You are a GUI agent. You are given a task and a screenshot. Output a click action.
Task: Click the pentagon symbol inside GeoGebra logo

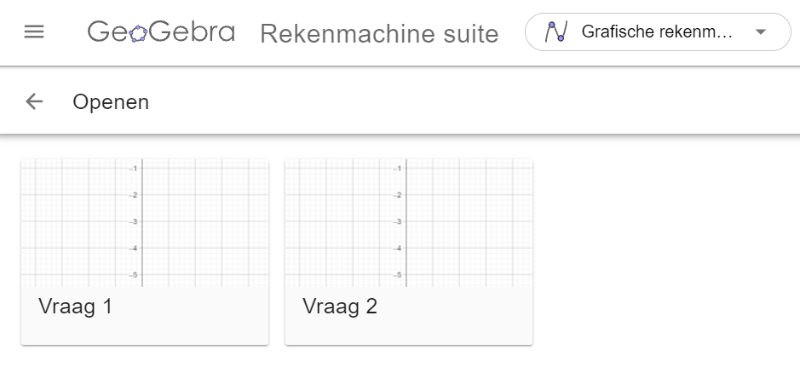[138, 34]
